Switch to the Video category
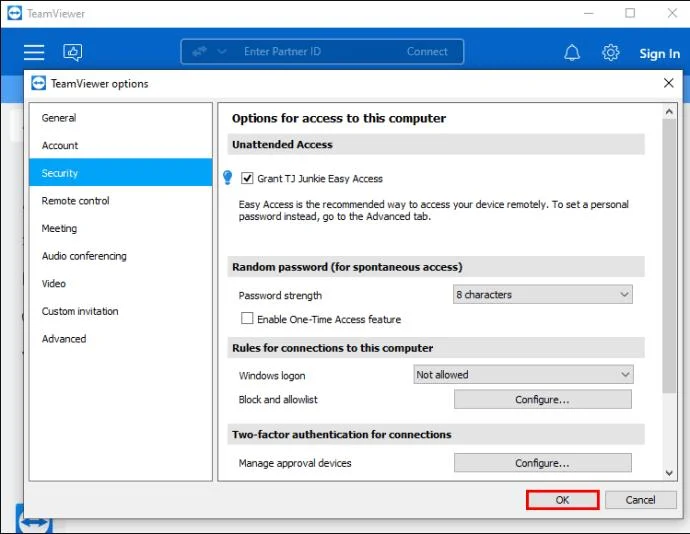The image size is (690, 534). [x=121, y=284]
